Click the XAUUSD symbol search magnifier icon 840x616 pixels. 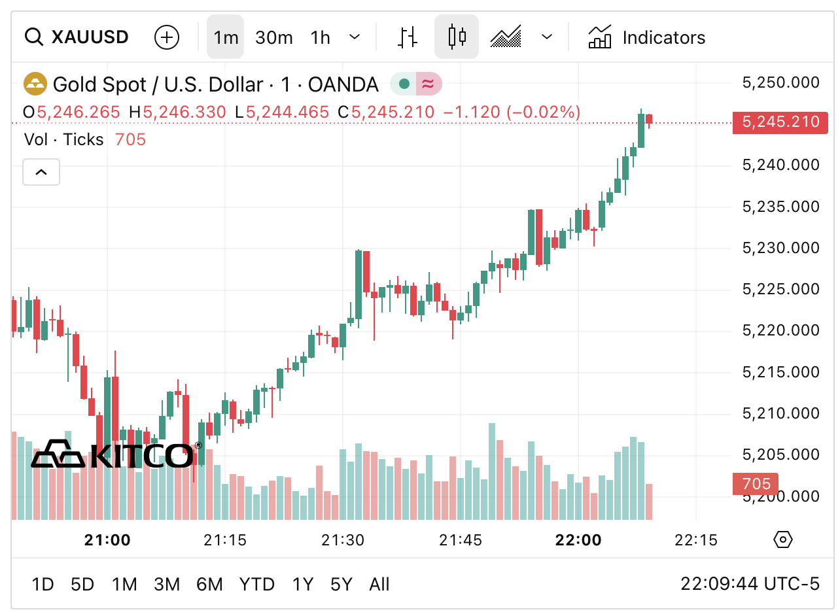click(33, 37)
